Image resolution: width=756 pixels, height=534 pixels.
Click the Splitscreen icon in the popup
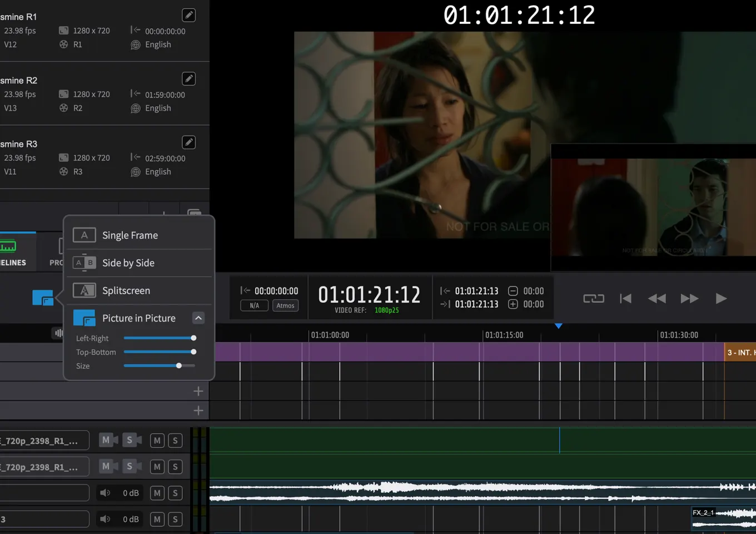tap(84, 290)
